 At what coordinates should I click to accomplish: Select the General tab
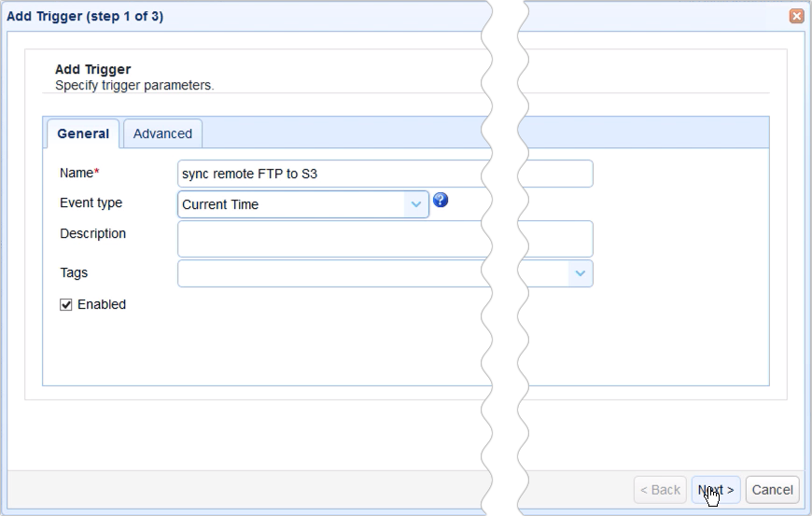pyautogui.click(x=83, y=133)
